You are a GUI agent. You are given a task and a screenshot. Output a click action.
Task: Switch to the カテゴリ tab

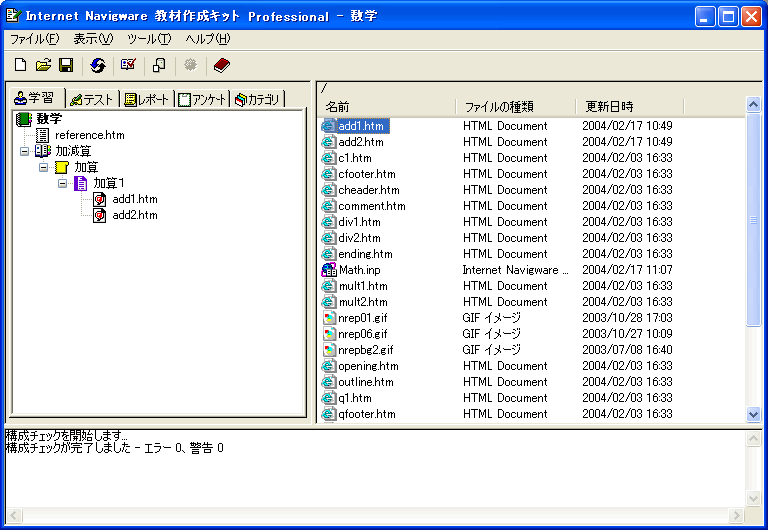click(258, 99)
